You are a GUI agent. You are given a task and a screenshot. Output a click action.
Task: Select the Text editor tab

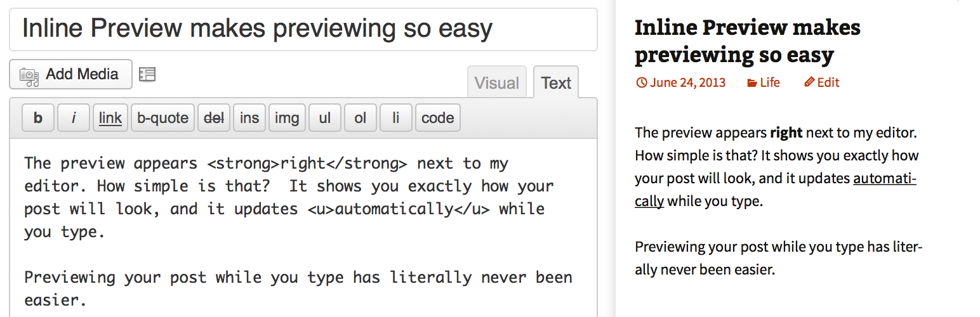pyautogui.click(x=556, y=82)
